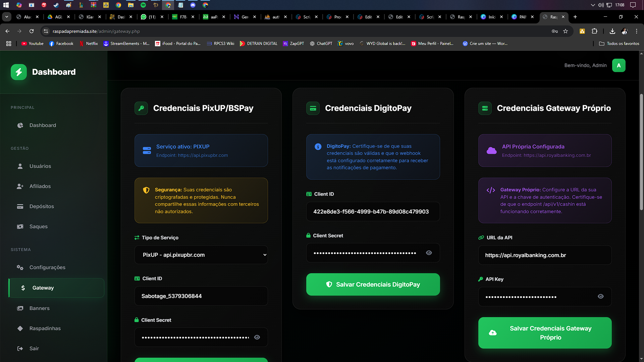This screenshot has width=644, height=362.
Task: Open the Chrome three-dot menu
Action: 636,31
